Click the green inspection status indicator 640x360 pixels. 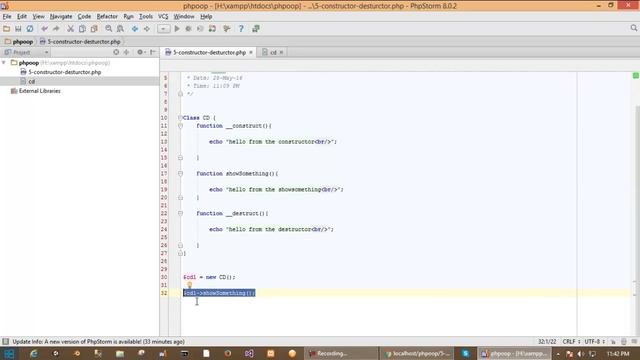(636, 76)
